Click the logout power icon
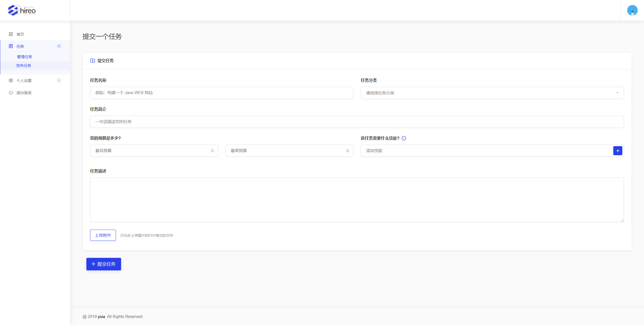The height and width of the screenshot is (325, 644). pyautogui.click(x=11, y=93)
